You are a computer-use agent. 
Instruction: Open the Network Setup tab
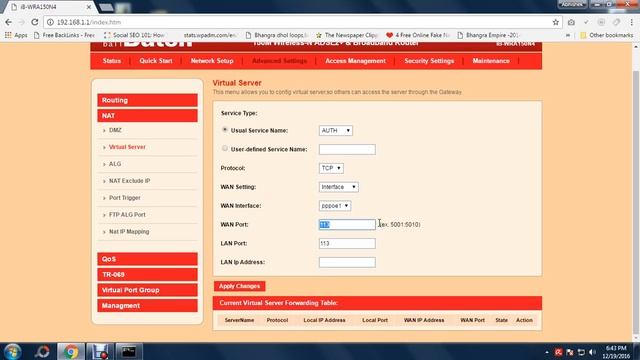coord(212,61)
